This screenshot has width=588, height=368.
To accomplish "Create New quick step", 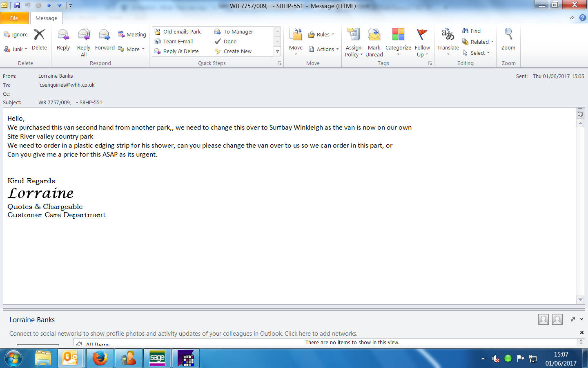I will tap(233, 51).
